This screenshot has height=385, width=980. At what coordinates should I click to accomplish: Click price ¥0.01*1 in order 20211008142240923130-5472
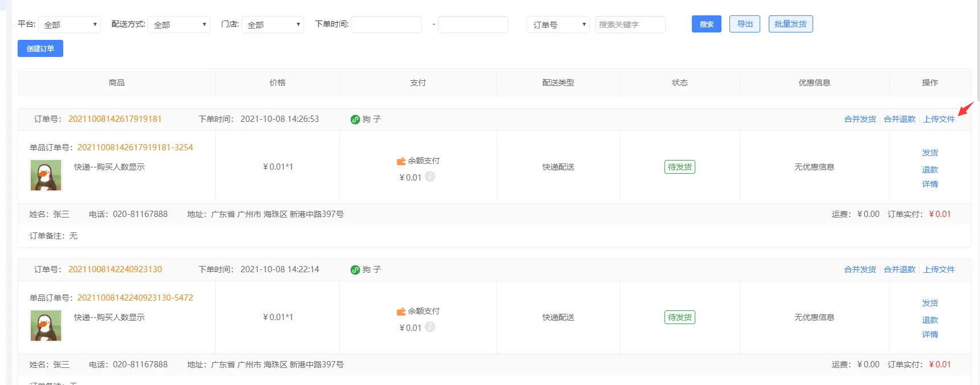click(278, 317)
